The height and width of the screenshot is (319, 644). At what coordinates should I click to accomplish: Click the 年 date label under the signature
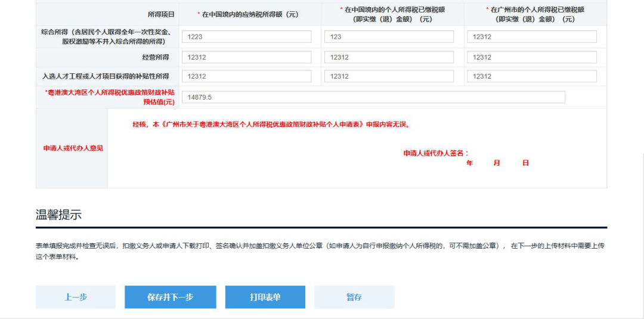tap(470, 163)
